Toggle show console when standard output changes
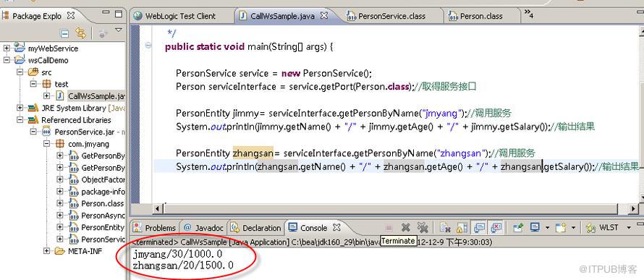Screen dimensions: 644x280 (x=479, y=227)
